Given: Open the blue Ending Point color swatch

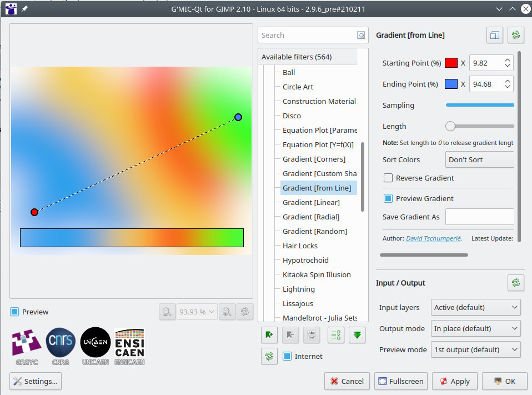Looking at the screenshot, I should point(451,84).
